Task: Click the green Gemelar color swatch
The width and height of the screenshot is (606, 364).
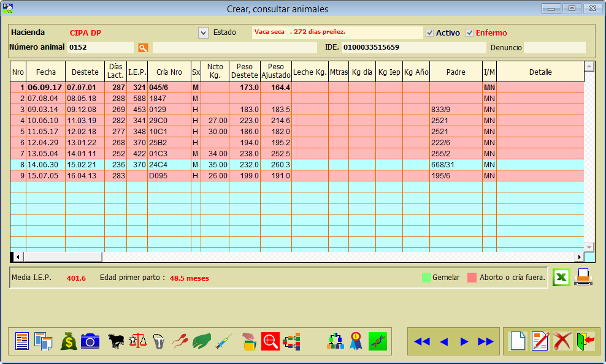Action: click(x=426, y=278)
